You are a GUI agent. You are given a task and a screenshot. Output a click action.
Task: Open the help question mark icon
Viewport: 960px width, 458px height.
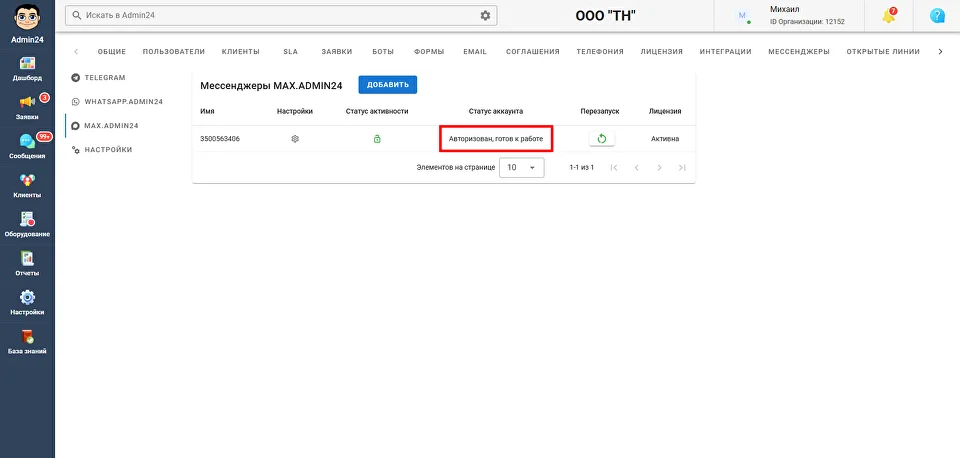[x=937, y=16]
